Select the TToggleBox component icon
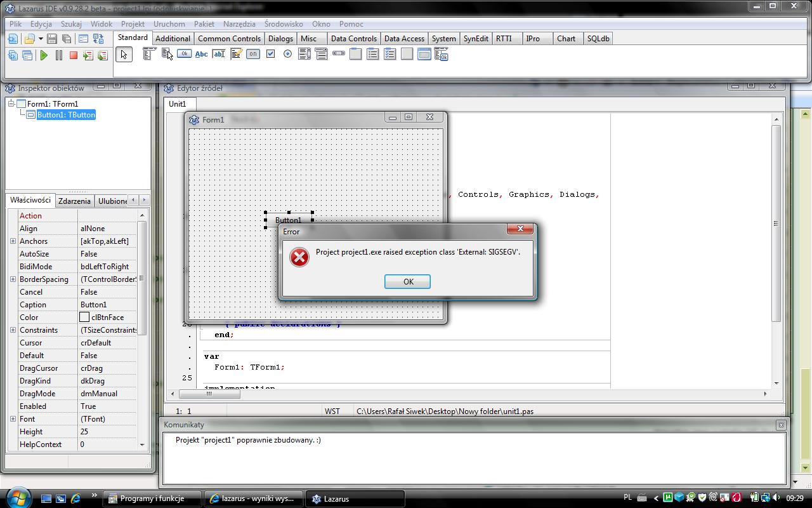812x508 pixels. click(x=253, y=54)
